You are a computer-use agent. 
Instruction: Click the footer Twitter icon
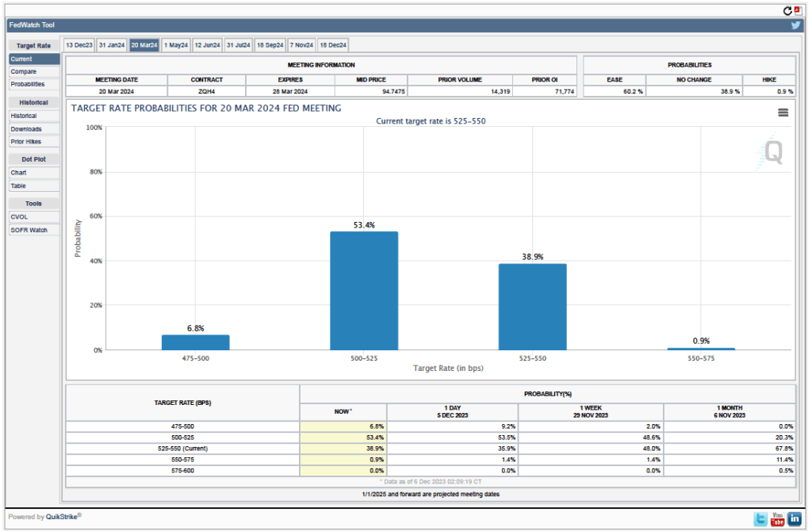point(760,518)
